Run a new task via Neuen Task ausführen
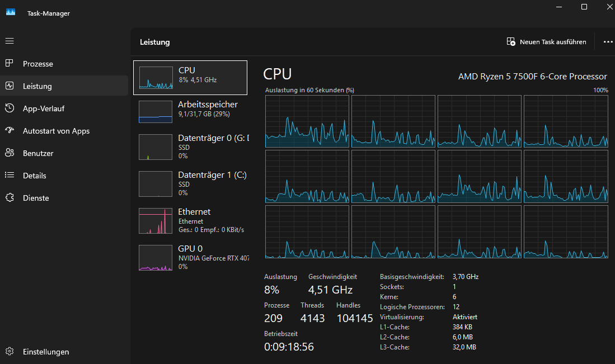 coord(546,41)
